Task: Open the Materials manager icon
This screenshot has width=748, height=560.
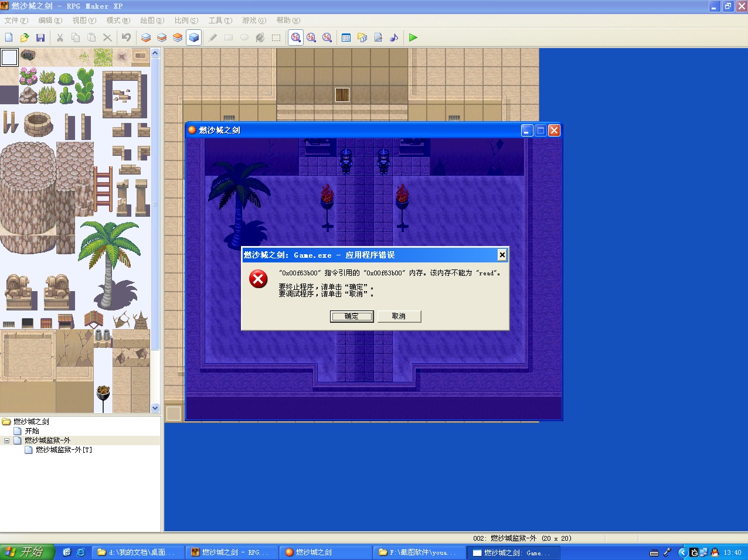Action: tap(362, 37)
